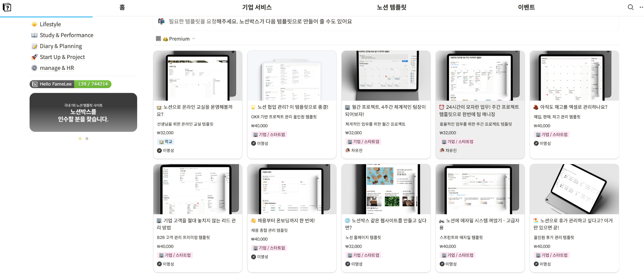The height and width of the screenshot is (277, 644).
Task: Click the 차유진 avatar on the 월간 프로젝트 card
Action: pyautogui.click(x=348, y=151)
